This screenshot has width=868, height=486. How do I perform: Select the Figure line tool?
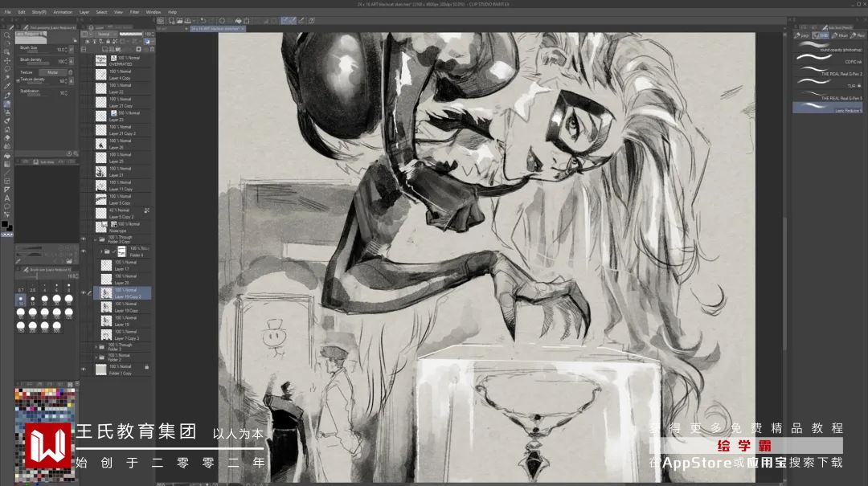pyautogui.click(x=7, y=172)
